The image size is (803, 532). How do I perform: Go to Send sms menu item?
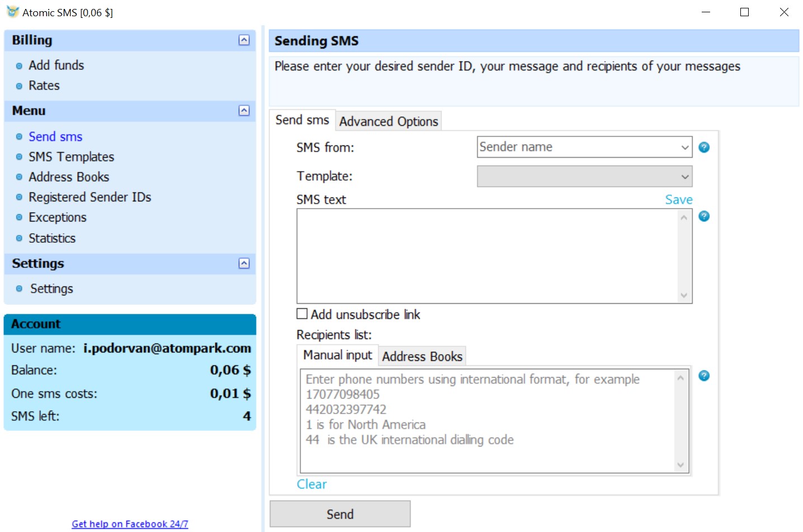click(55, 136)
